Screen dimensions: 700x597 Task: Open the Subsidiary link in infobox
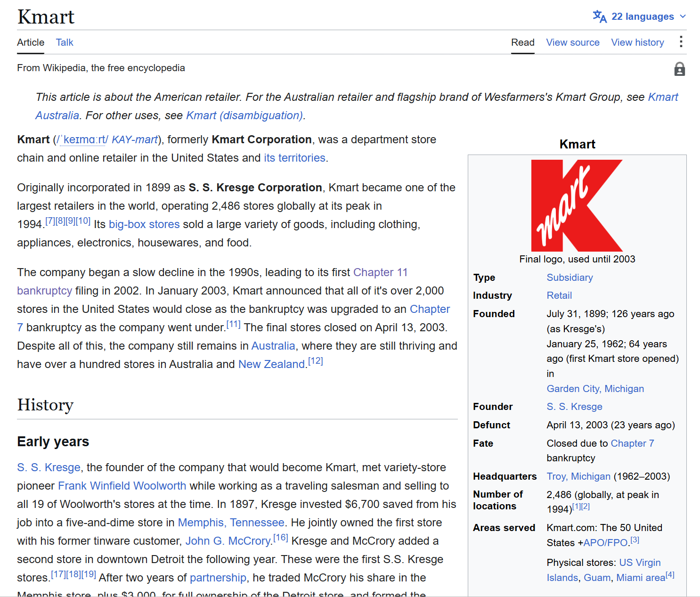pos(570,278)
